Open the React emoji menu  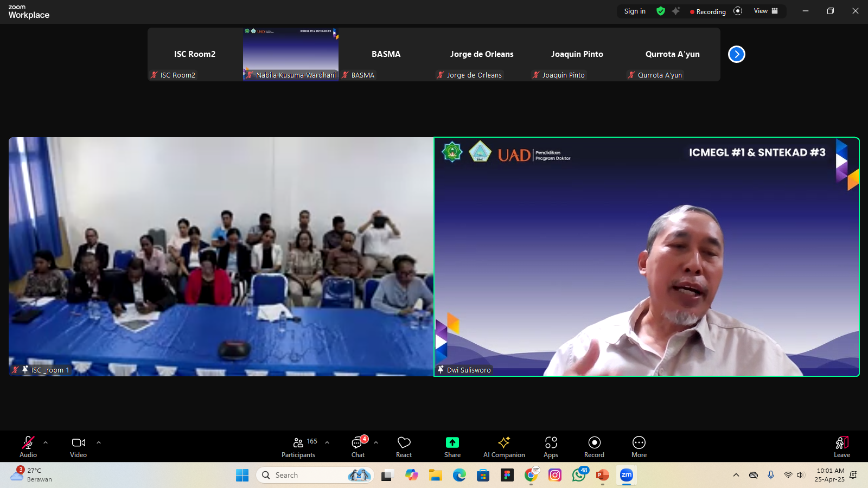(404, 447)
